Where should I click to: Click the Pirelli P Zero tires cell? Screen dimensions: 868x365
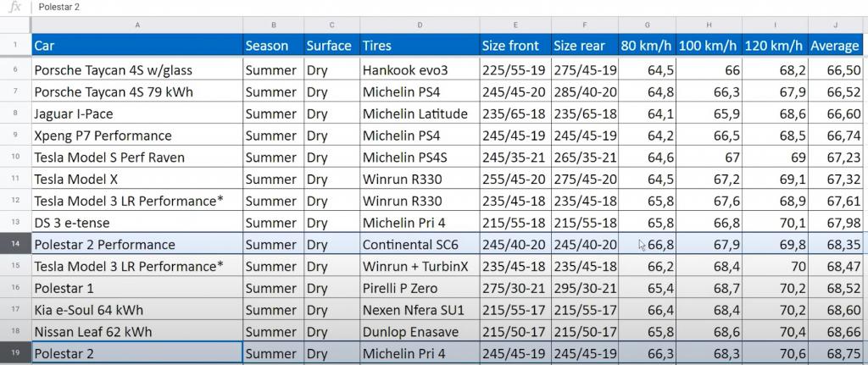pyautogui.click(x=420, y=288)
